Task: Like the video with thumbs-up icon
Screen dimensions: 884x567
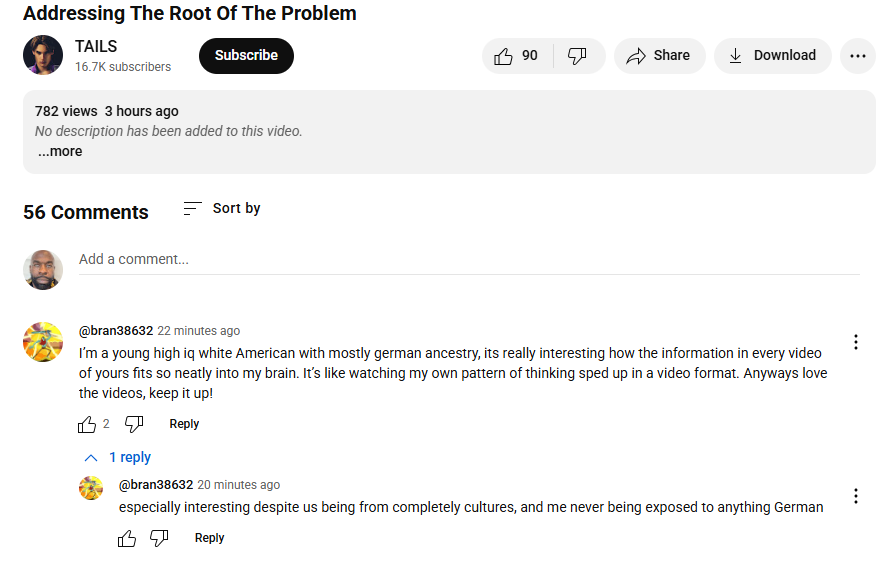Action: [517, 56]
